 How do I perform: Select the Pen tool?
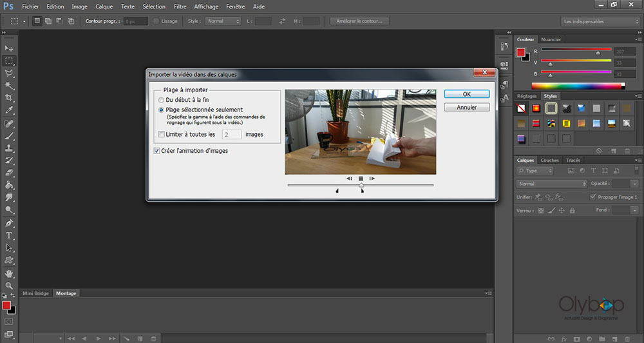tap(8, 223)
